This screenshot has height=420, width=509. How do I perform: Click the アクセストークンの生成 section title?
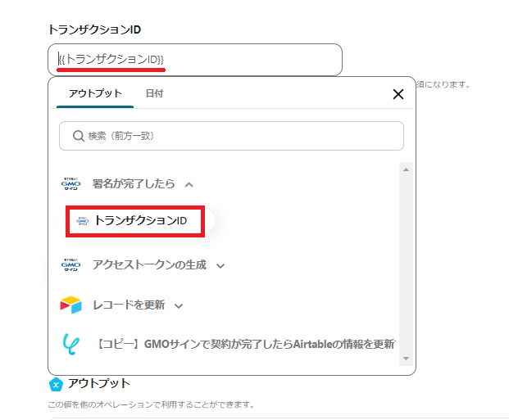click(x=149, y=265)
